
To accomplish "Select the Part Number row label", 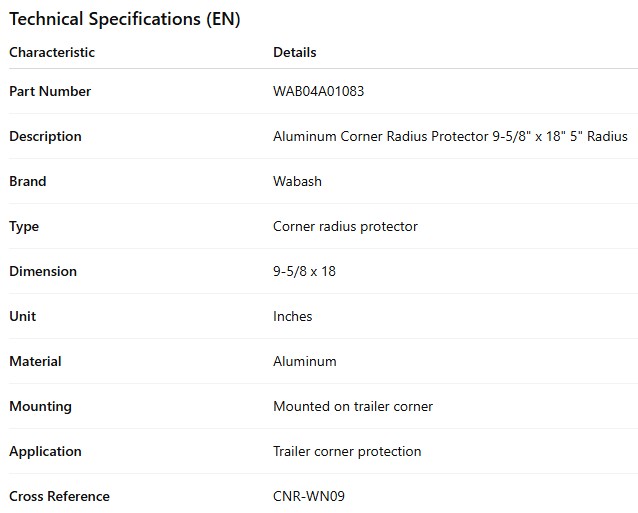I will [50, 91].
